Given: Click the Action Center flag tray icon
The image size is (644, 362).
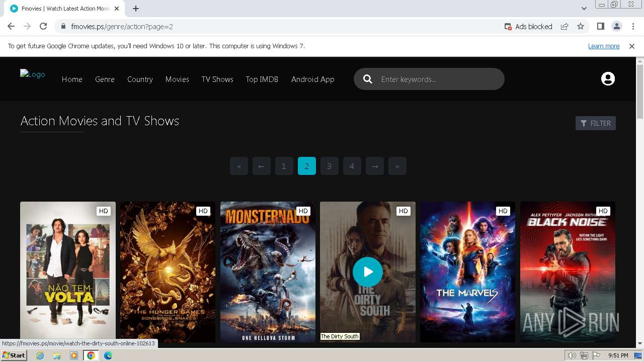Looking at the screenshot, I should coord(596,355).
